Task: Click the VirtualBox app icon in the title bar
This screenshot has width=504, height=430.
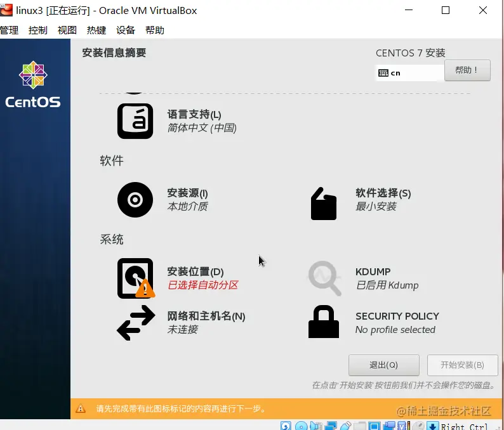Action: coord(6,10)
